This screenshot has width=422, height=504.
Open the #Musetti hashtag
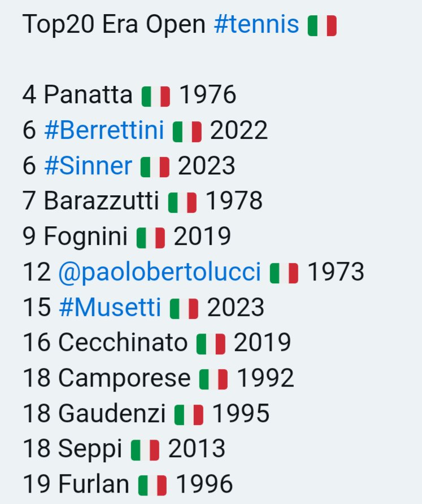coord(110,307)
